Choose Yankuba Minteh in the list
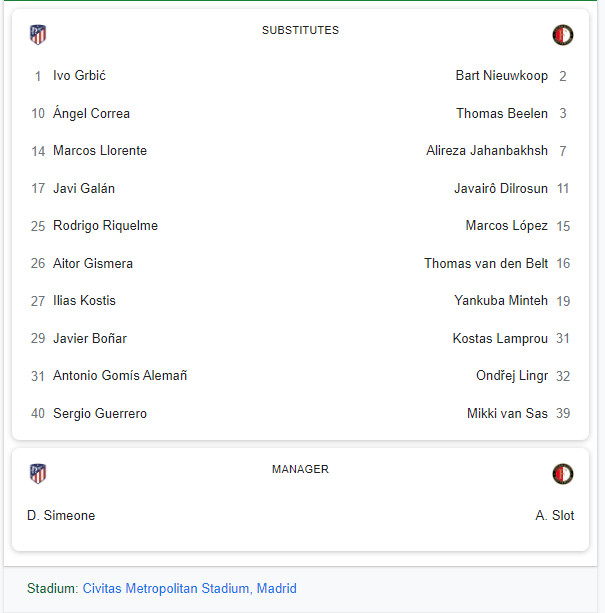605x613 pixels. click(501, 300)
